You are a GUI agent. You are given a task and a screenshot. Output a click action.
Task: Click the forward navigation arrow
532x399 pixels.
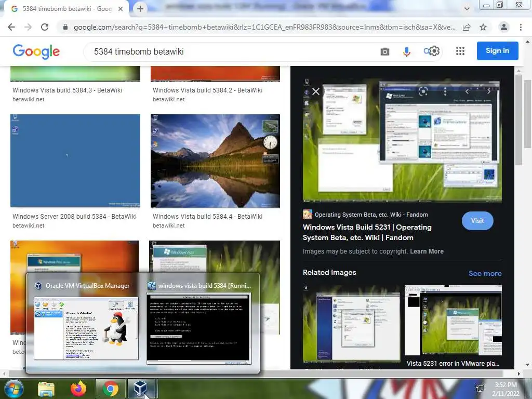[28, 27]
